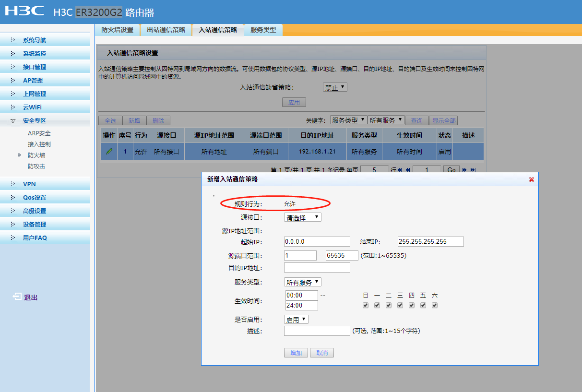Viewport: 582px width, 392px height.
Task: Open 防火墙 under 安全专区
Action: (x=36, y=155)
